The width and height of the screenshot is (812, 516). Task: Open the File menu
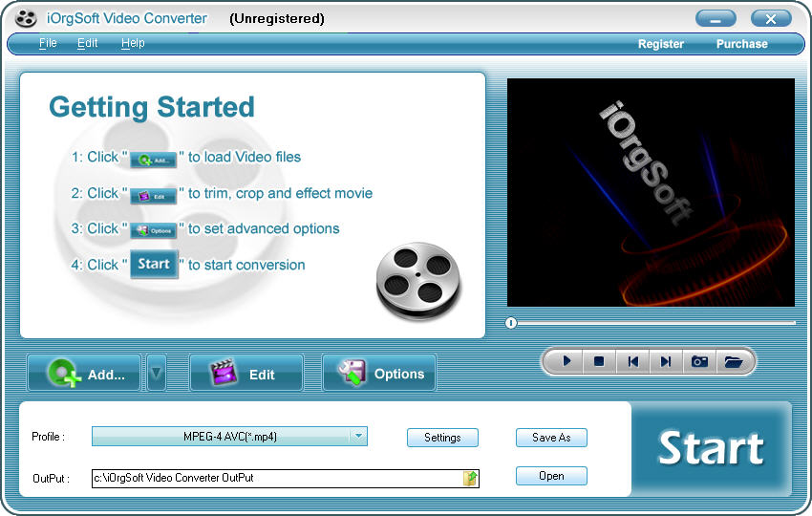(48, 44)
